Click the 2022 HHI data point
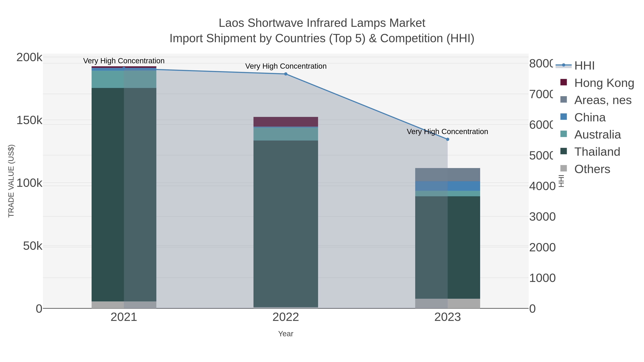The image size is (644, 362). [x=286, y=74]
